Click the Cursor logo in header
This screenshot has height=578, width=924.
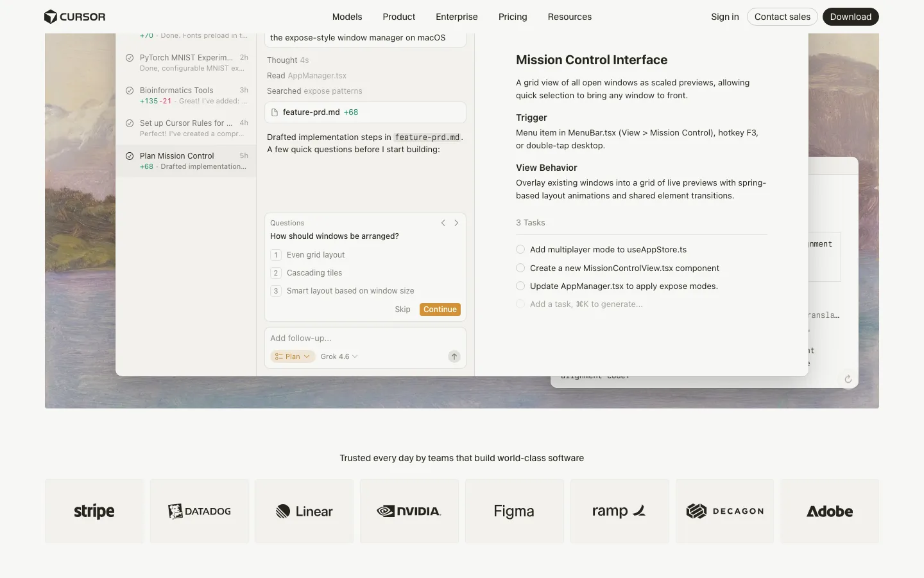point(74,17)
